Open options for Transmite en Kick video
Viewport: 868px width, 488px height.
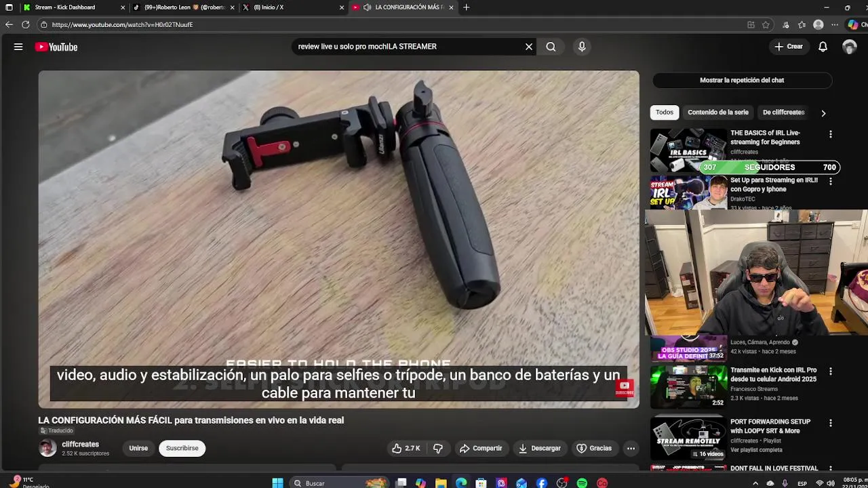[x=830, y=371]
